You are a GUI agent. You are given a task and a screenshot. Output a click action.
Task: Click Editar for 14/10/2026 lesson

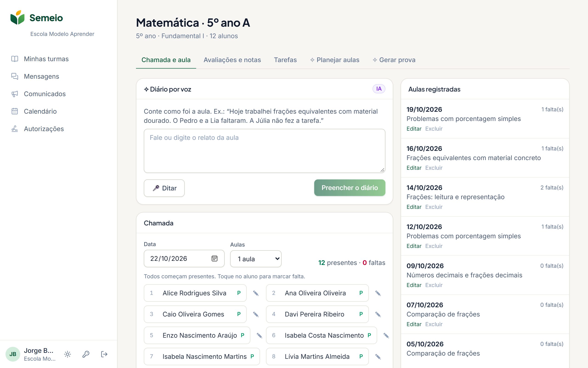[414, 207]
